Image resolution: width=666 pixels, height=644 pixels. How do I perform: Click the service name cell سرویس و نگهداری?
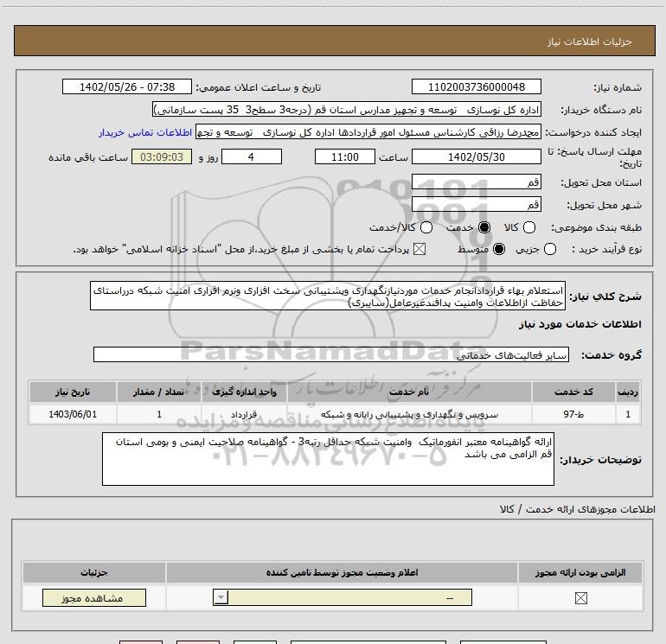coord(409,414)
